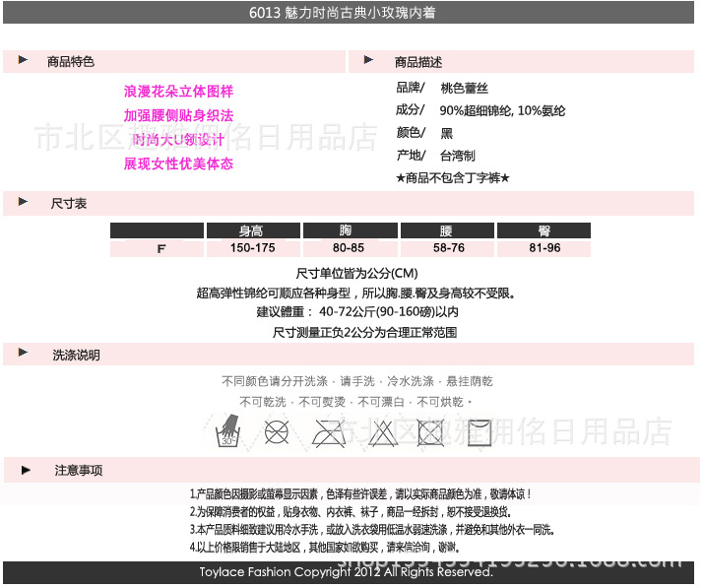
Task: Click the hand wash 30° care icon
Action: pos(229,429)
